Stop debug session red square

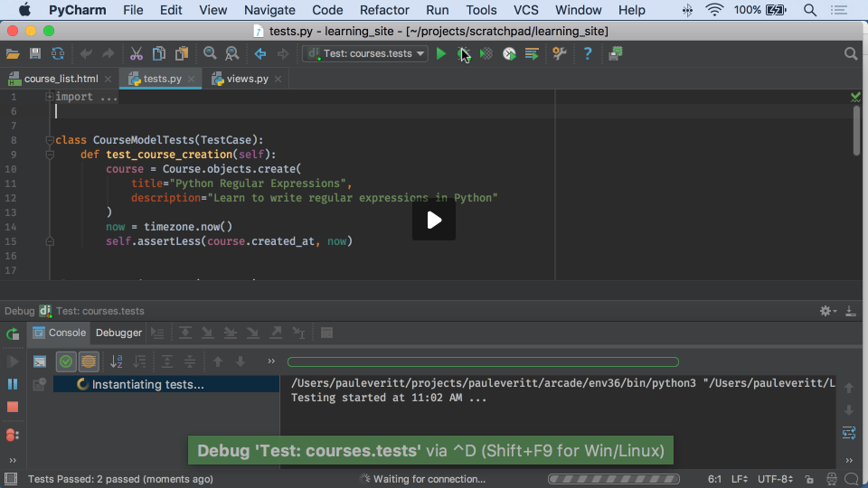[12, 408]
